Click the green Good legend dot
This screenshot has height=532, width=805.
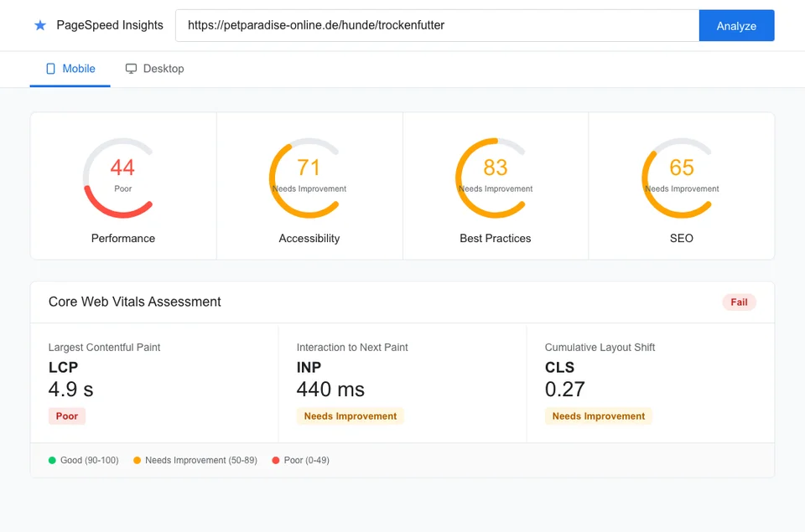tap(52, 460)
